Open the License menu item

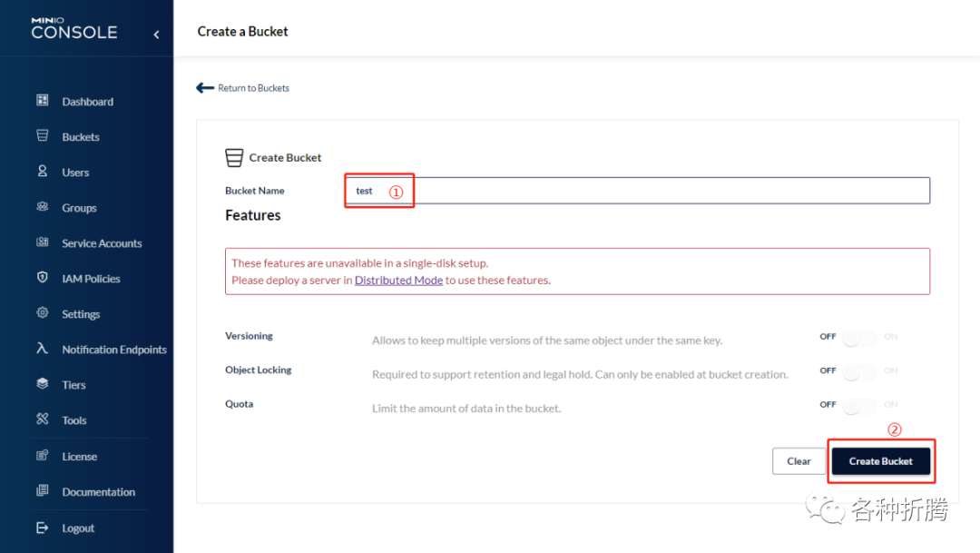pyautogui.click(x=79, y=457)
